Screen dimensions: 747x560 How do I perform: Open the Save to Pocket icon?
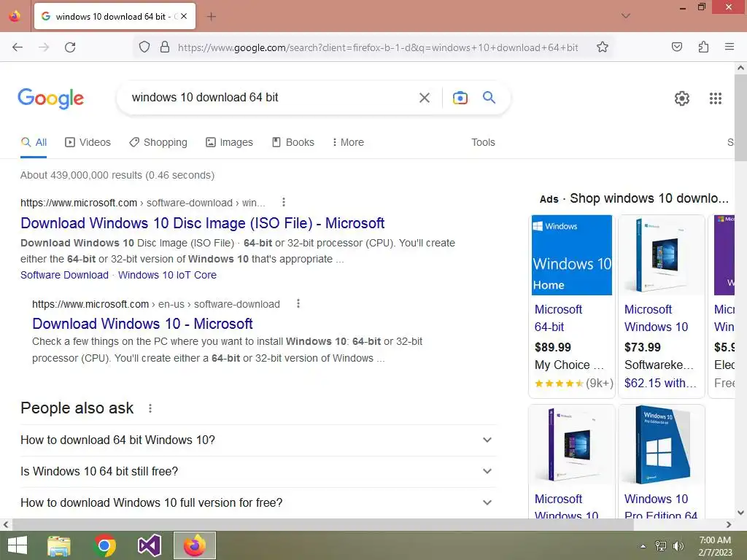(676, 47)
